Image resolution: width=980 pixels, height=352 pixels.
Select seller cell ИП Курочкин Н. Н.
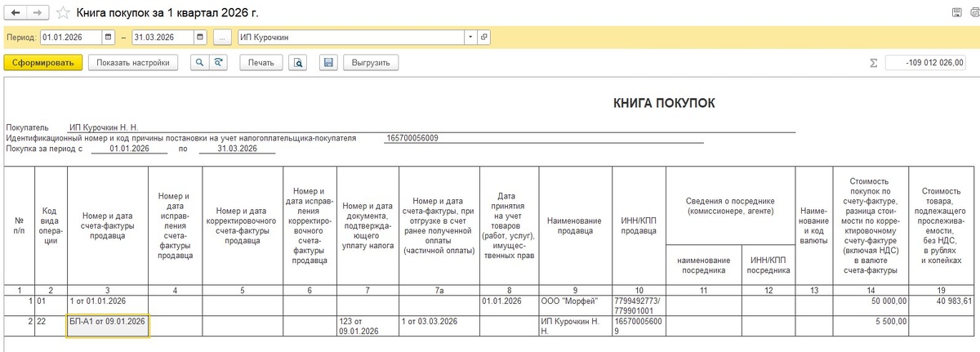click(575, 326)
